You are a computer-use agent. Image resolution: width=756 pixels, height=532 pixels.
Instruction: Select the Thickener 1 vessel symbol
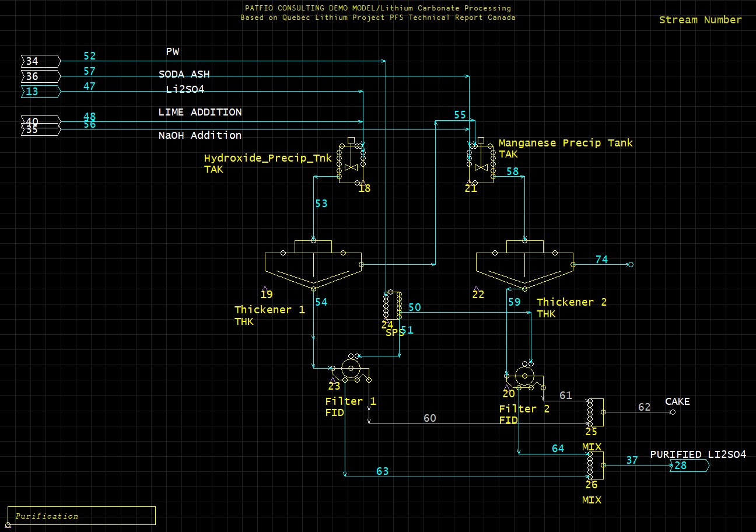coord(313,265)
